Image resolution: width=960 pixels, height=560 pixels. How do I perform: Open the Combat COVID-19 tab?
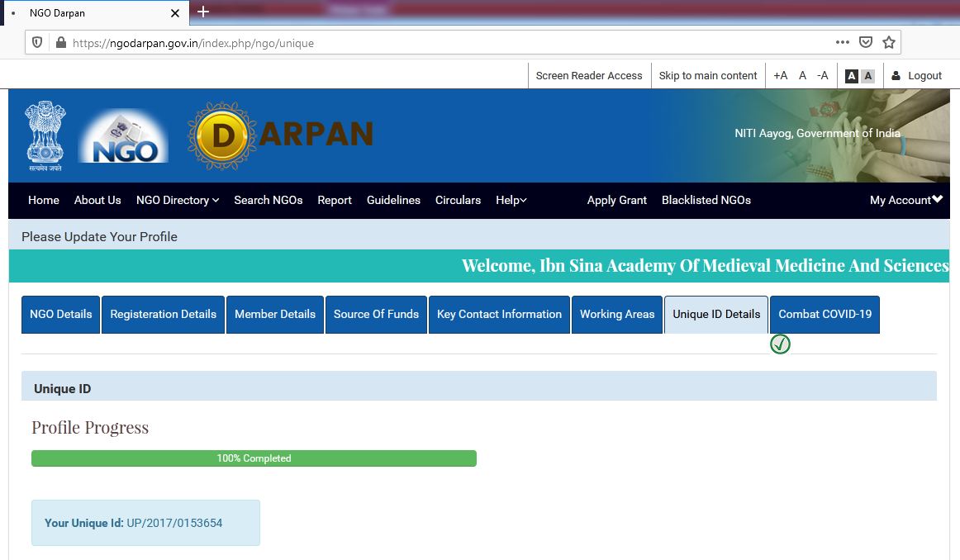[825, 315]
